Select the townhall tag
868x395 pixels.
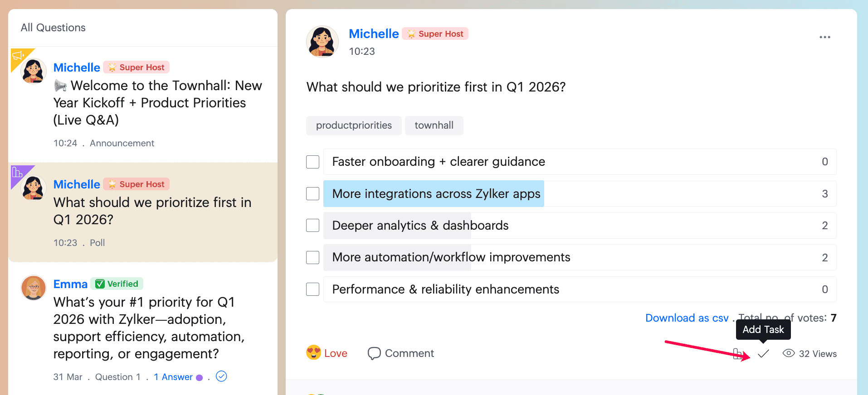coord(434,125)
